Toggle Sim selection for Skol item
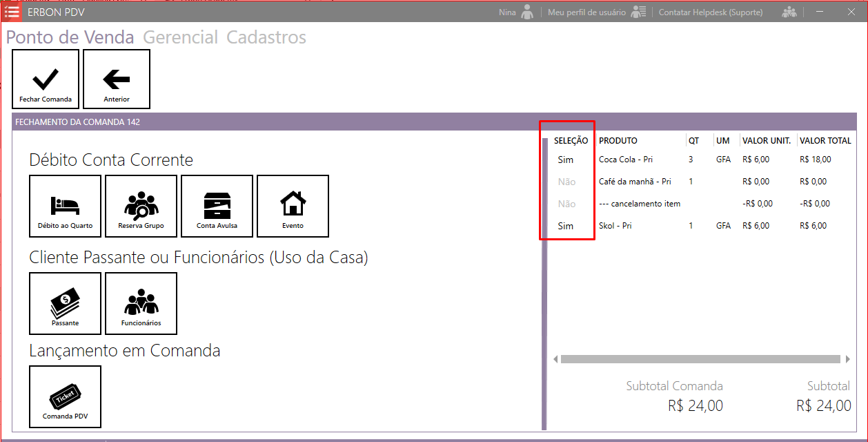 (565, 226)
